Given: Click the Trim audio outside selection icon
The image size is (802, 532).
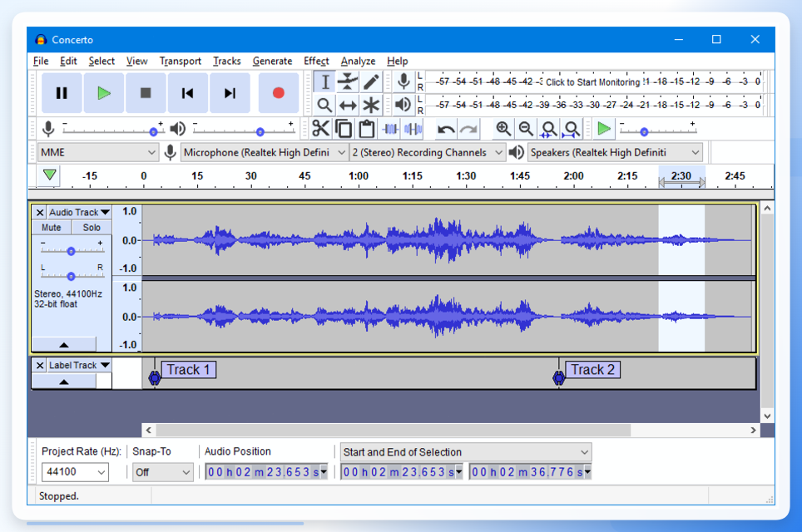Looking at the screenshot, I should pyautogui.click(x=390, y=129).
